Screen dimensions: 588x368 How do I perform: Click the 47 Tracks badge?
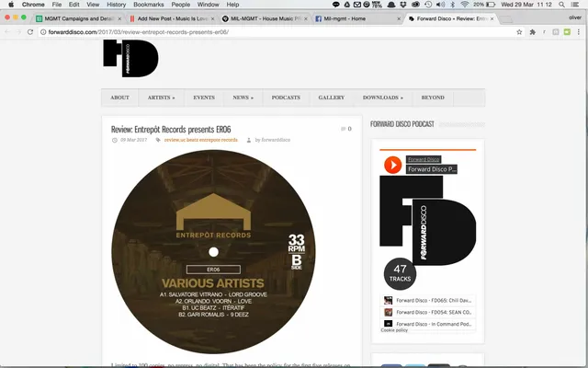point(400,274)
